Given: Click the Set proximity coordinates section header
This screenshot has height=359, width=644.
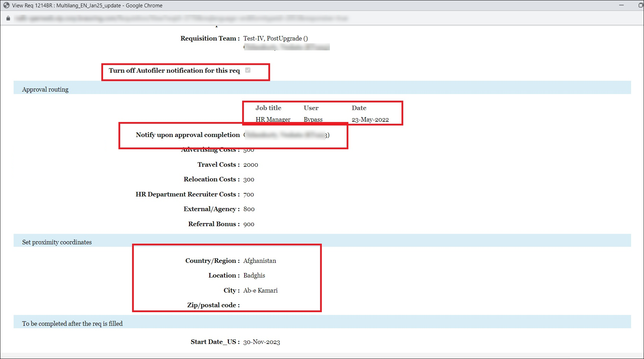Looking at the screenshot, I should 322,240.
